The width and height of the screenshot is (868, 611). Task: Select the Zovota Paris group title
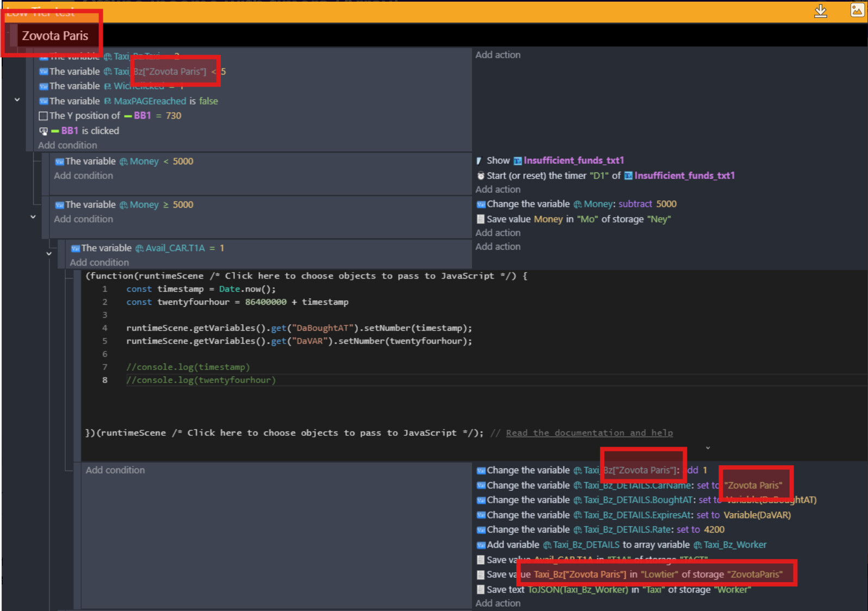tap(55, 36)
